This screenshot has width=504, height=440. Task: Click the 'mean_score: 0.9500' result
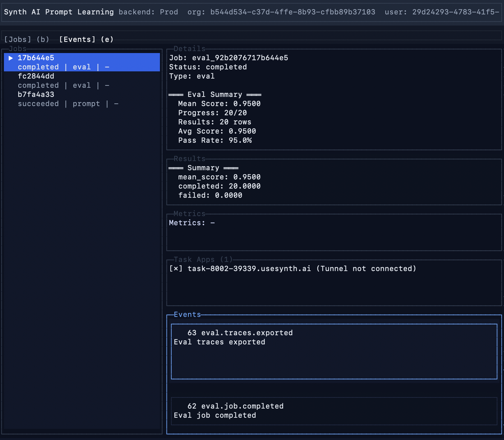pos(220,177)
